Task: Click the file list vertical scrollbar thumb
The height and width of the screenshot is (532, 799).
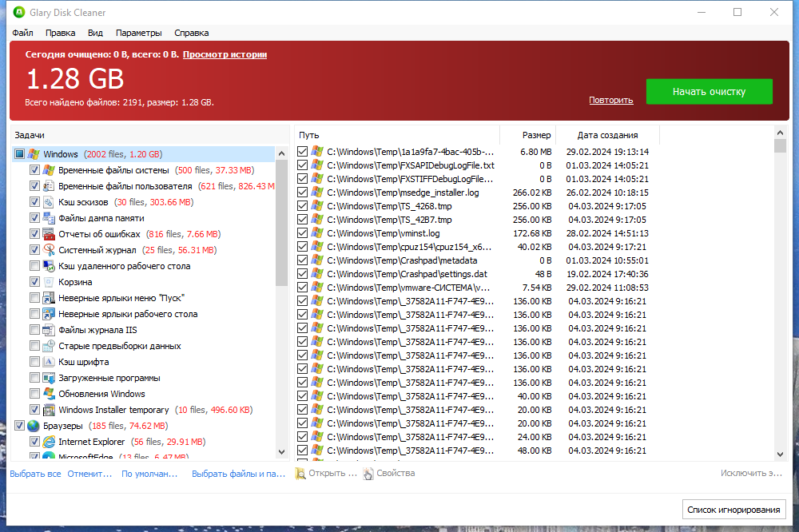Action: click(x=780, y=145)
